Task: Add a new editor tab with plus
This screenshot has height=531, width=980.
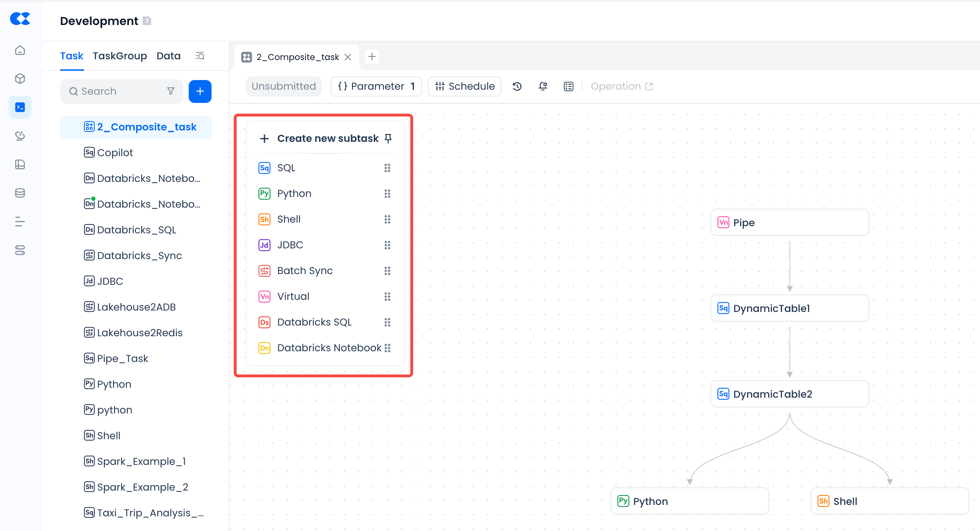Action: pyautogui.click(x=372, y=57)
